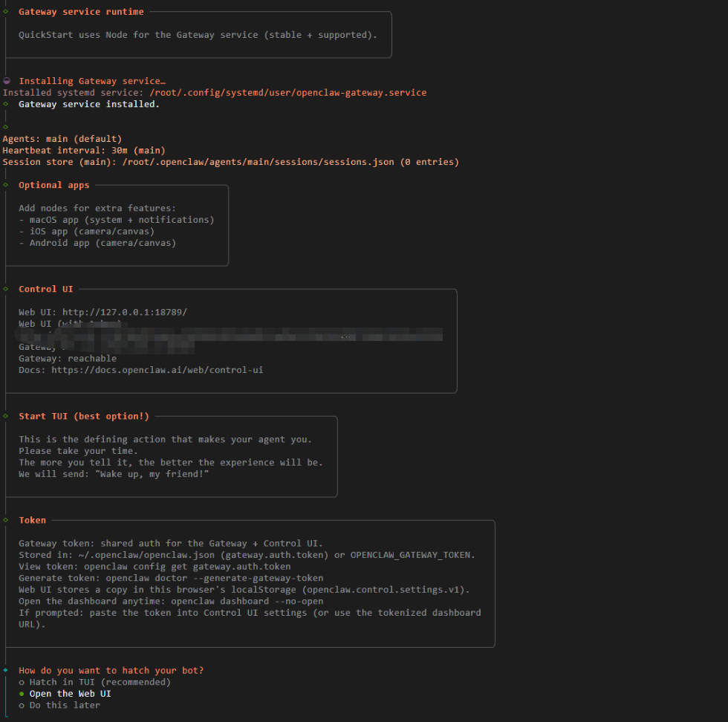Click 'How do you want to hatch your bot?' prompt
The image size is (728, 722).
(x=111, y=671)
